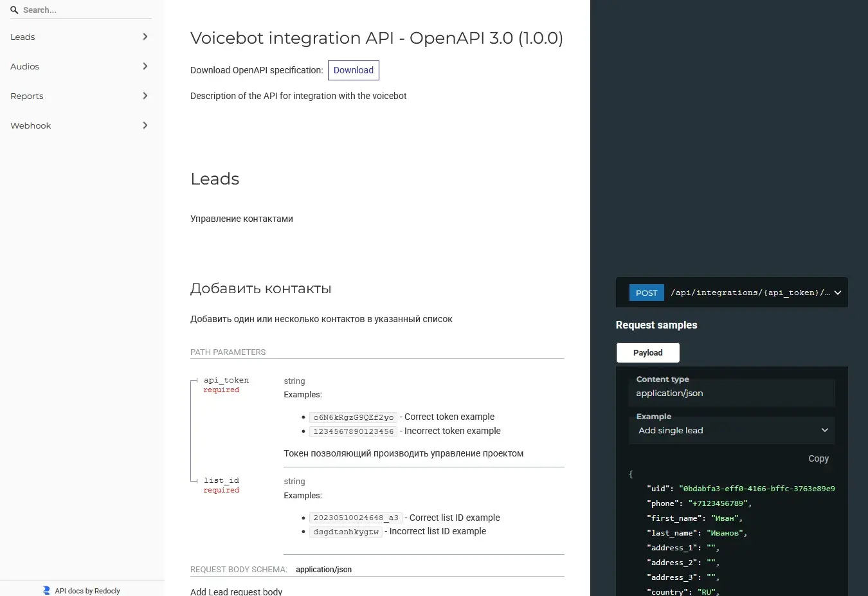Click the search magnifier icon
The width and height of the screenshot is (868, 596).
point(14,10)
